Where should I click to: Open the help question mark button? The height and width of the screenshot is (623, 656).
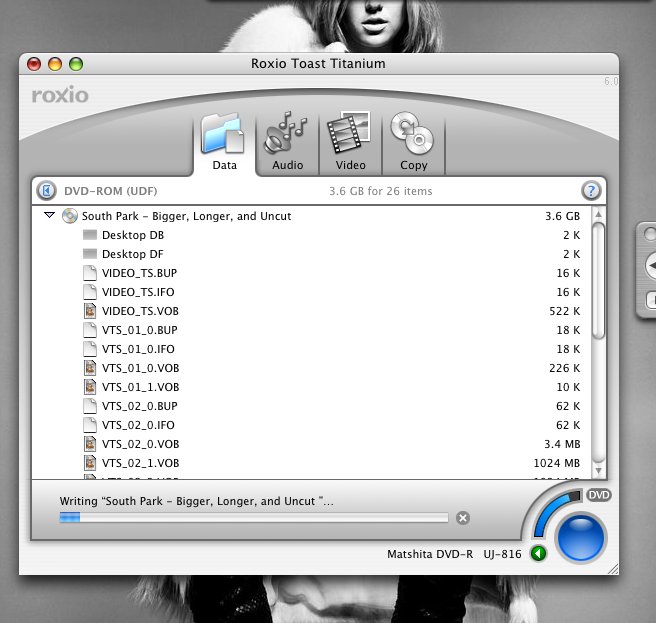click(591, 191)
